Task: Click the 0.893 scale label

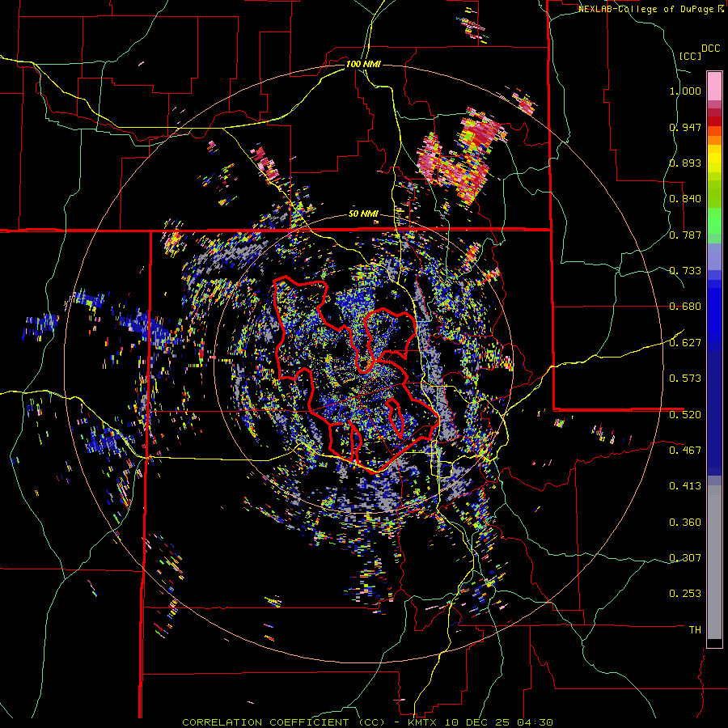Action: coord(685,163)
